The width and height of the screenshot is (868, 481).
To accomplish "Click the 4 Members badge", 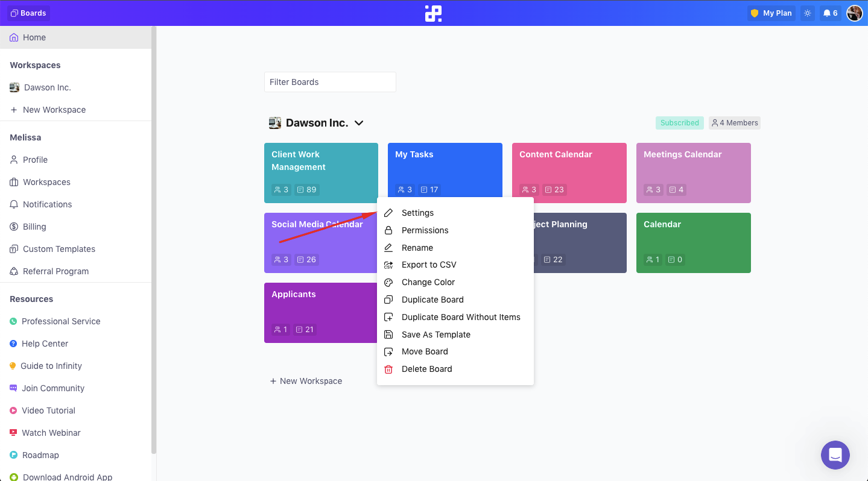I will point(734,123).
